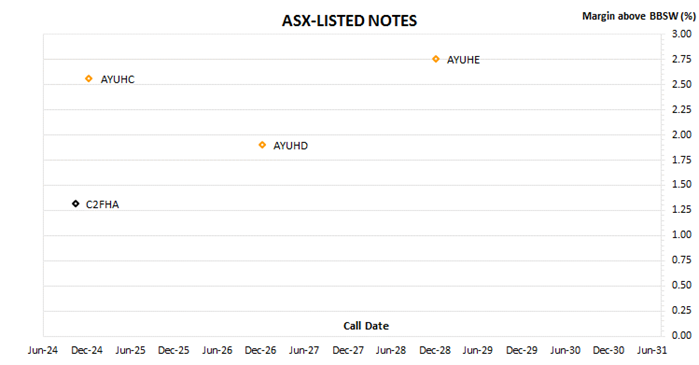This screenshot has height=365, width=699.
Task: Select the Dec-26 x-axis tick label
Action: pyautogui.click(x=260, y=350)
